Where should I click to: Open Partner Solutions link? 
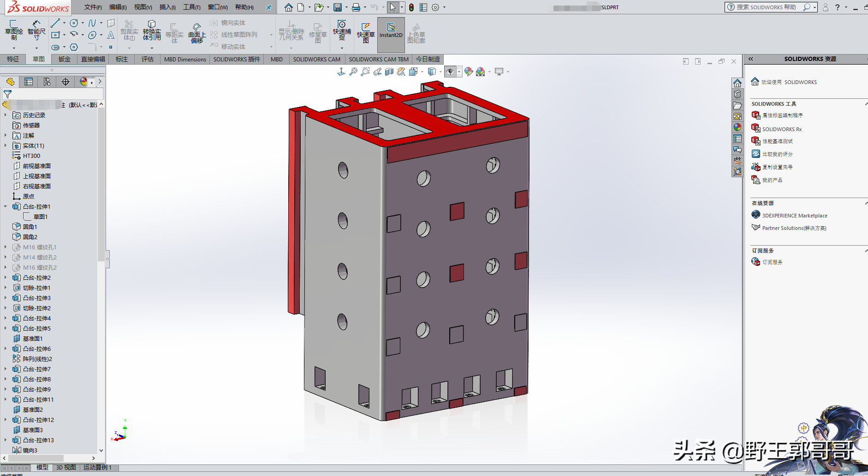coord(794,228)
